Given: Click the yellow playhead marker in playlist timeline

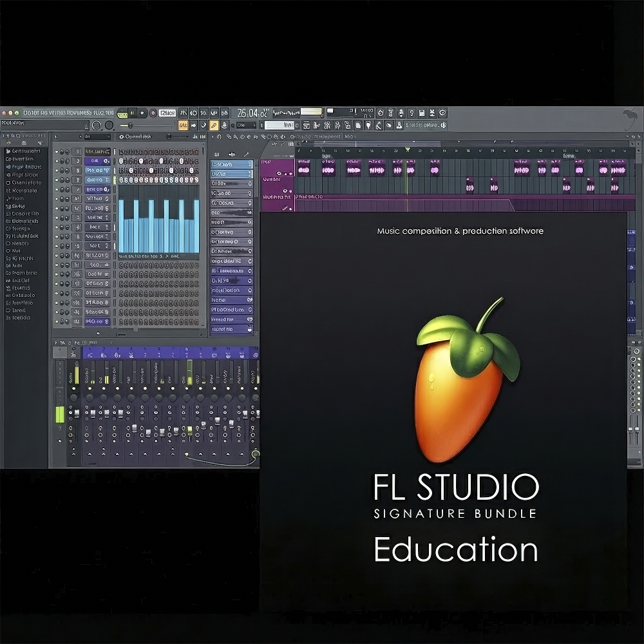Looking at the screenshot, I should pyautogui.click(x=407, y=150).
